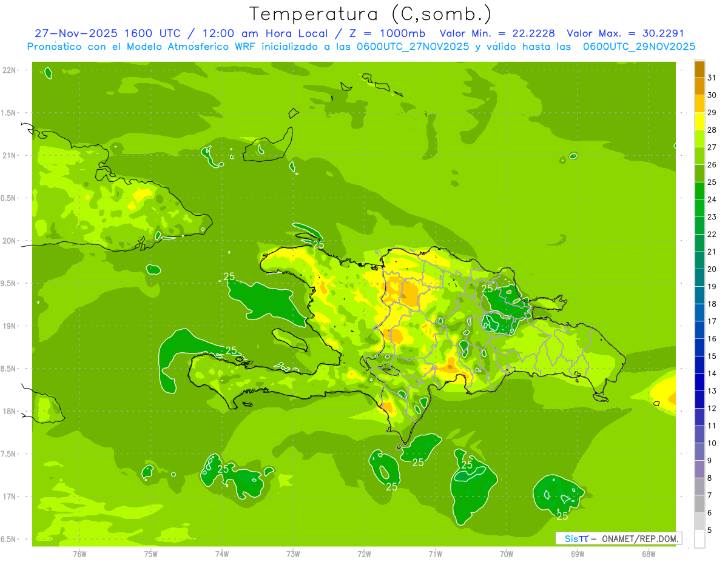Viewport: 728px width, 562px height.
Task: Click the '0600UTC_29NOV2025' valid-until timestamp
Action: (639, 47)
